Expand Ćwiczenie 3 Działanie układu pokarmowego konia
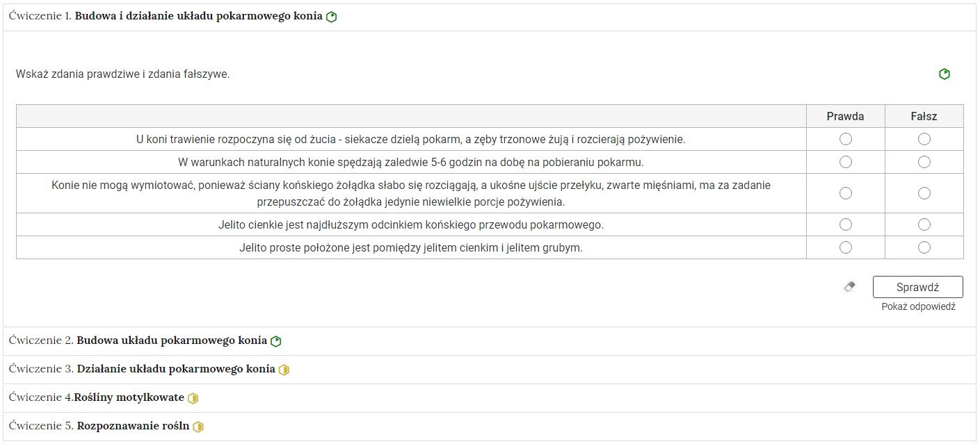The width and height of the screenshot is (980, 444). tap(175, 369)
